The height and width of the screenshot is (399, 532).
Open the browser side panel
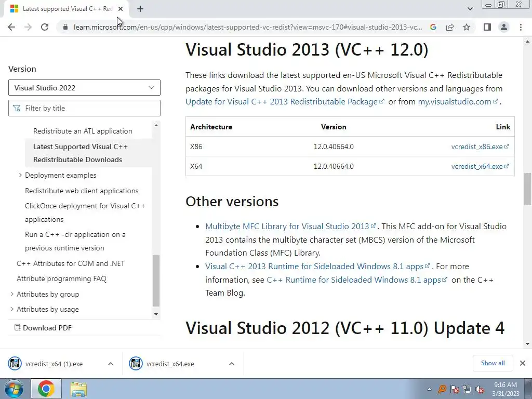(x=487, y=27)
